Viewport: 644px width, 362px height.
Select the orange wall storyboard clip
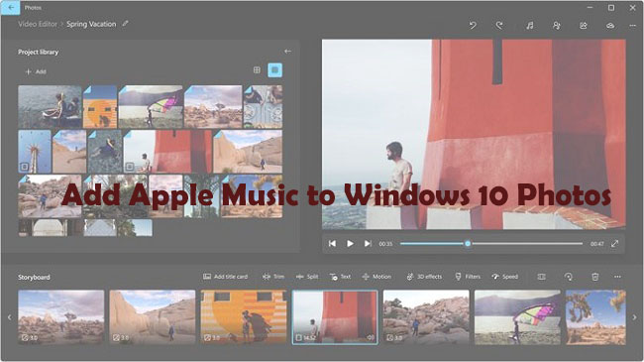click(x=244, y=317)
